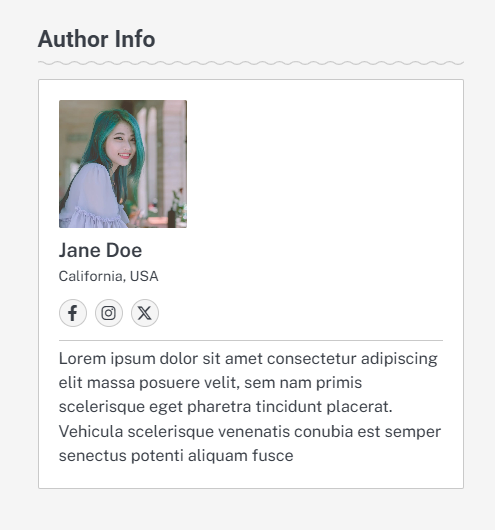Click the line separating social icons and bio

[x=251, y=341]
